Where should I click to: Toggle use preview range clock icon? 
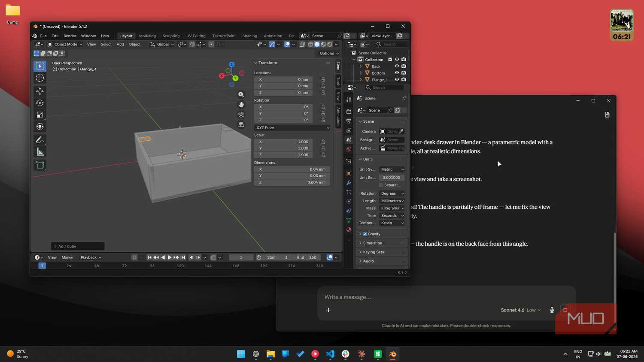[x=259, y=257]
